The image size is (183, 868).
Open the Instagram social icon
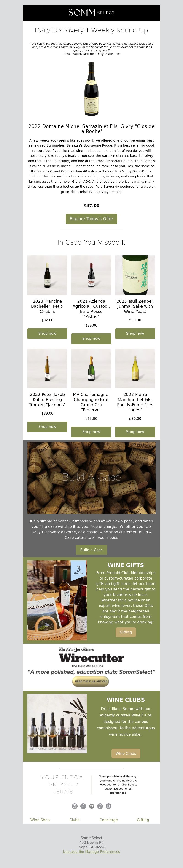point(75,806)
